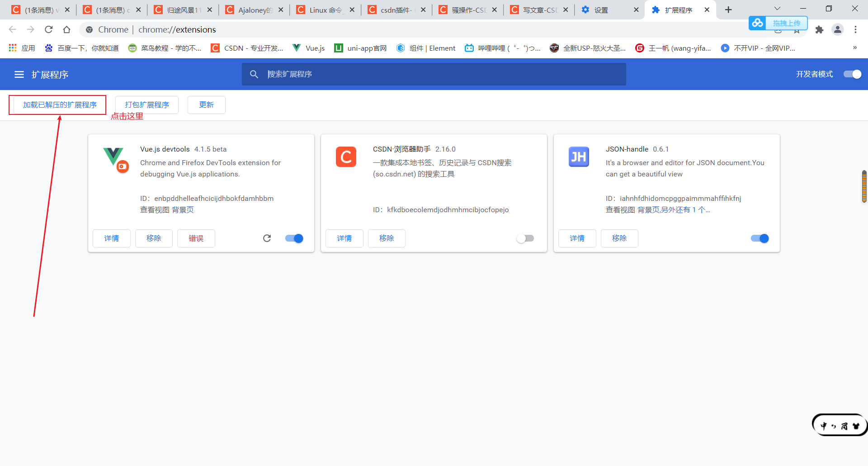868x466 pixels.
Task: Open a new browser tab
Action: click(728, 10)
